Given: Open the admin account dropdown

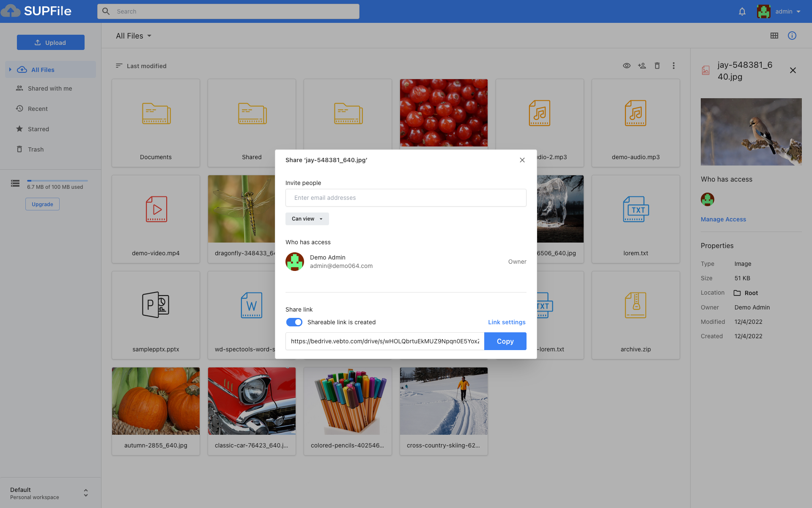Looking at the screenshot, I should [x=787, y=11].
